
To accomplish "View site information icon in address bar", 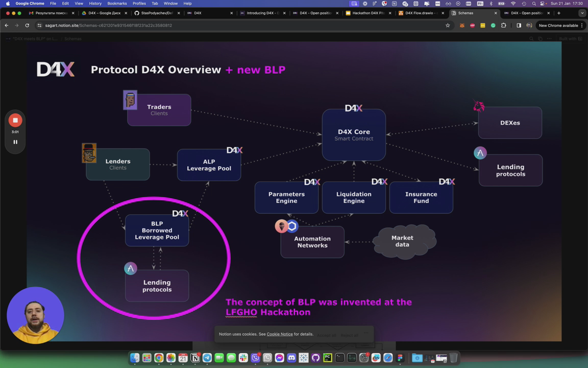I will pos(39,26).
